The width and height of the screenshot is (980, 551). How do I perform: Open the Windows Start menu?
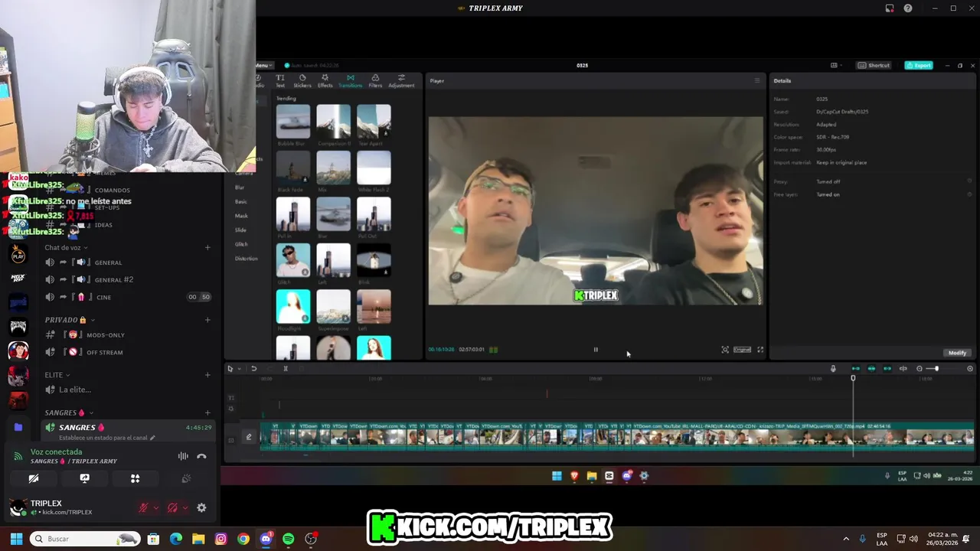tap(16, 539)
